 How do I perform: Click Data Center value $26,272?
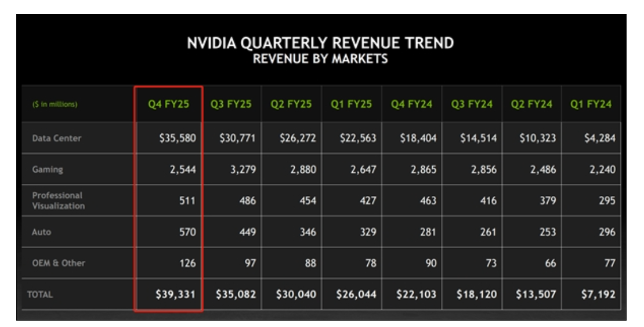click(x=298, y=138)
